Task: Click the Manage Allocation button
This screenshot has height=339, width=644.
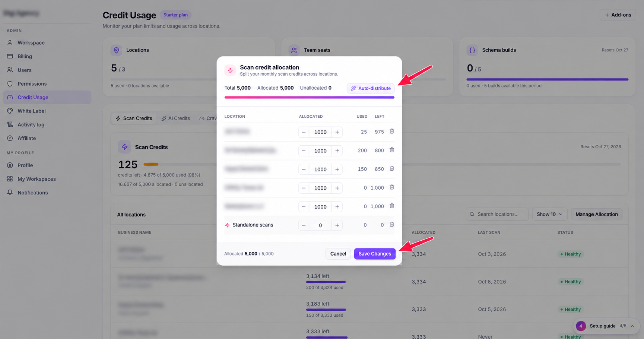Action: pos(596,214)
